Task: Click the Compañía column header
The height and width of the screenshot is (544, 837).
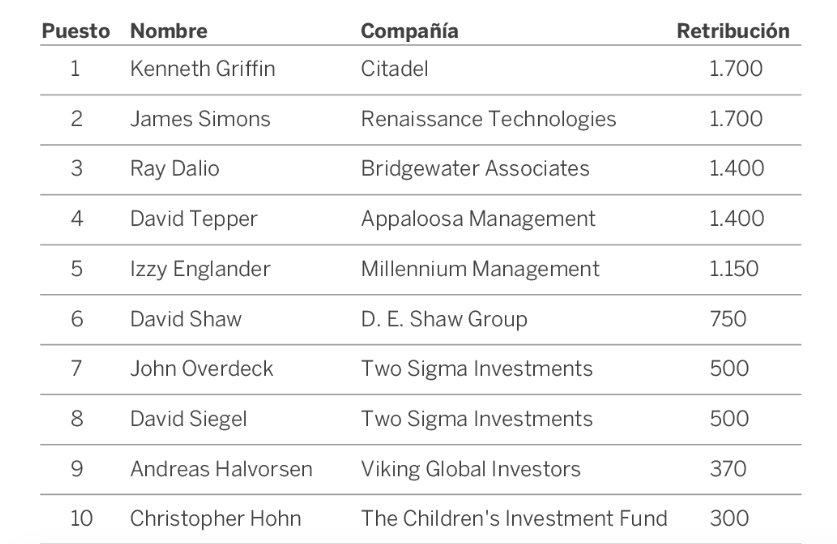Action: pos(409,31)
